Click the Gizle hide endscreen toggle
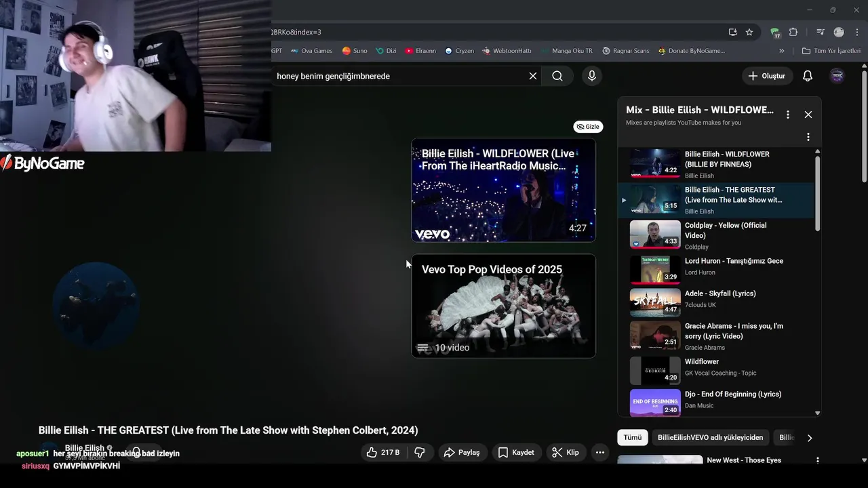Viewport: 868px width, 488px height. click(x=588, y=127)
